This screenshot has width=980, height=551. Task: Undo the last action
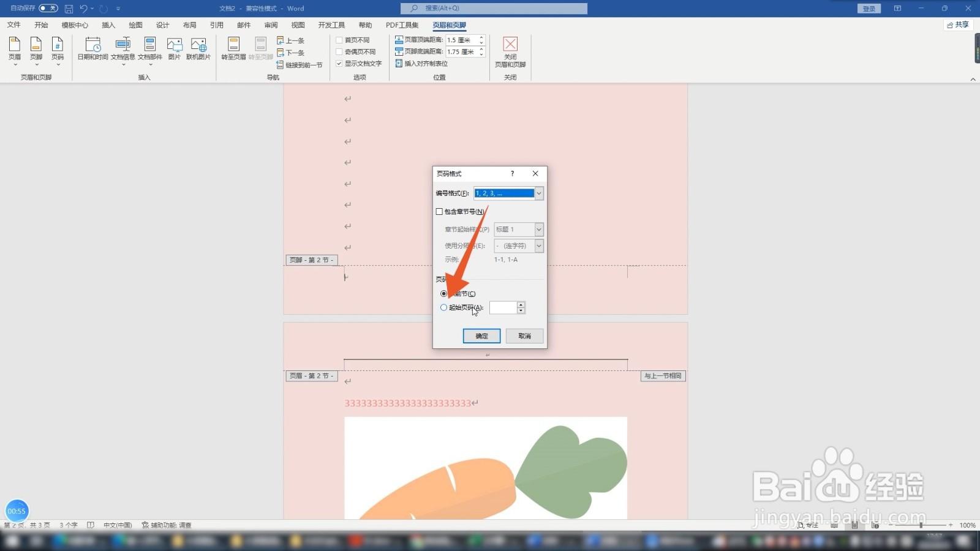coord(83,9)
